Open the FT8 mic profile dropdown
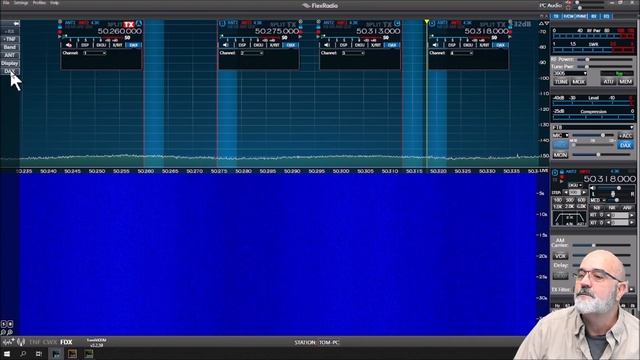 tap(592, 127)
